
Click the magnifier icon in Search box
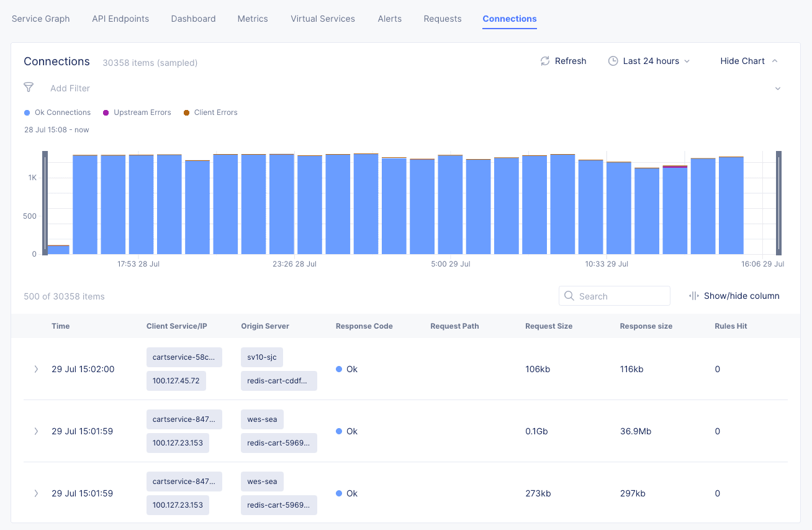coord(569,296)
